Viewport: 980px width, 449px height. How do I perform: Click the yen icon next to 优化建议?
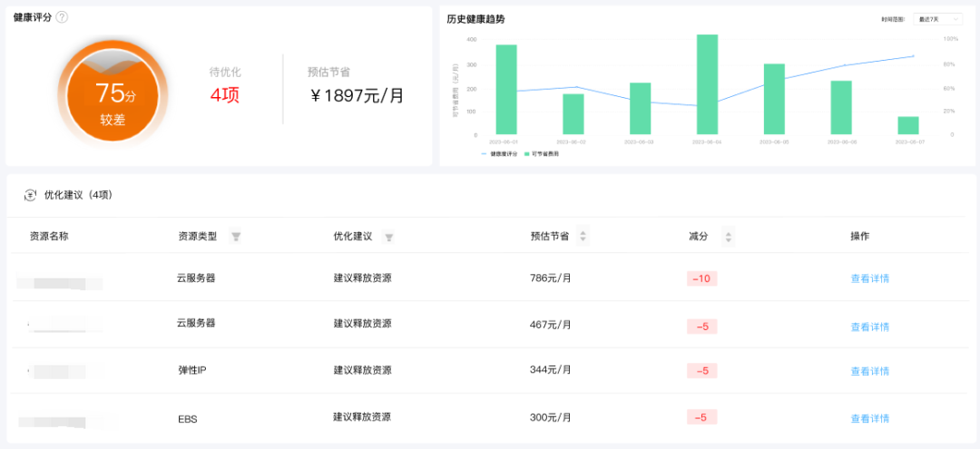[x=30, y=195]
